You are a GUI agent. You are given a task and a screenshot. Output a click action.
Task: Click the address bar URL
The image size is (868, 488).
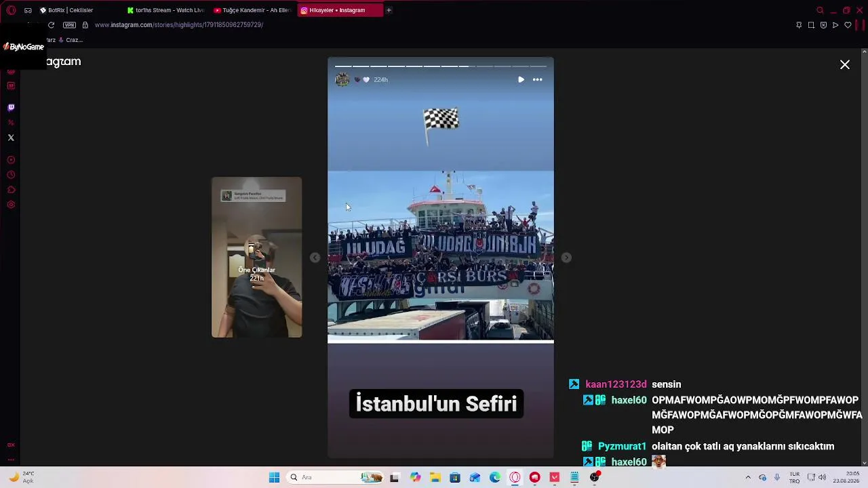[179, 25]
